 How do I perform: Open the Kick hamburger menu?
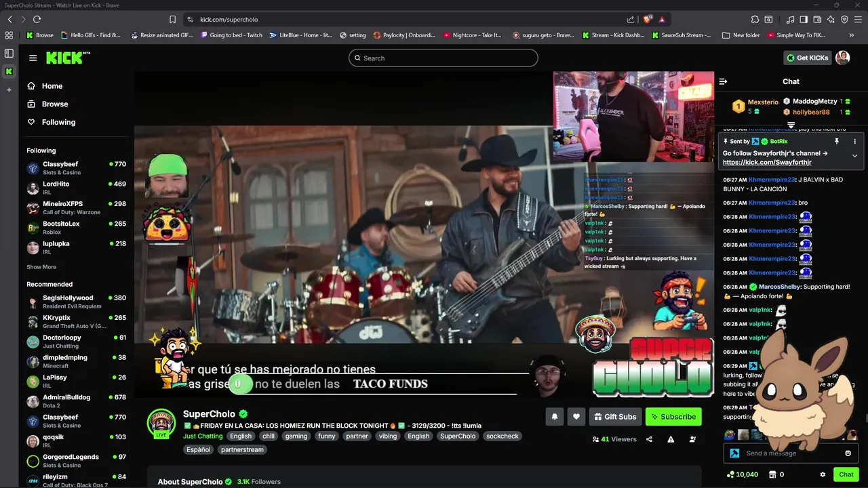coord(33,58)
